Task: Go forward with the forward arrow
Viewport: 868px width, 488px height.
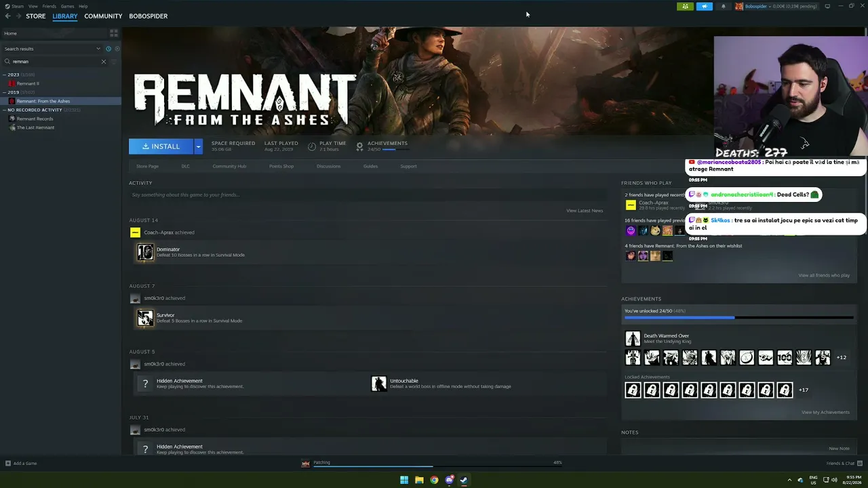Action: click(18, 16)
